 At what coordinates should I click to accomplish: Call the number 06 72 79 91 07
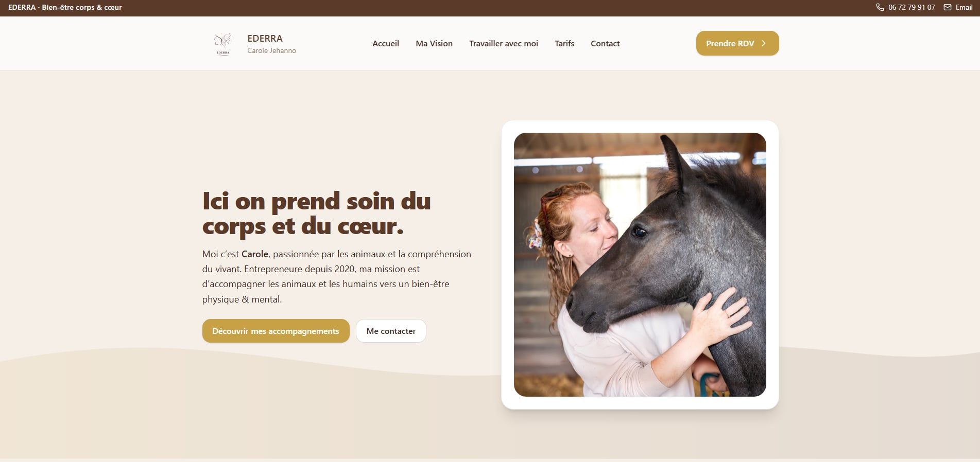pyautogui.click(x=912, y=7)
